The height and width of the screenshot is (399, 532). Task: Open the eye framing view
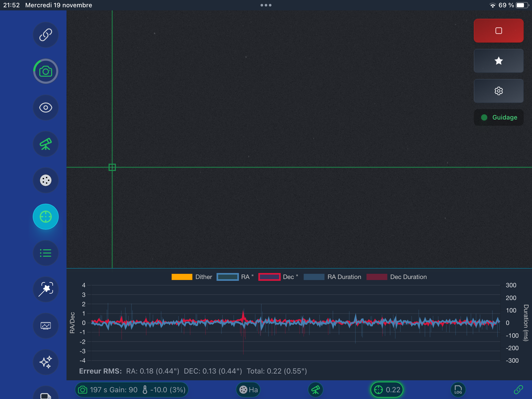(x=46, y=108)
